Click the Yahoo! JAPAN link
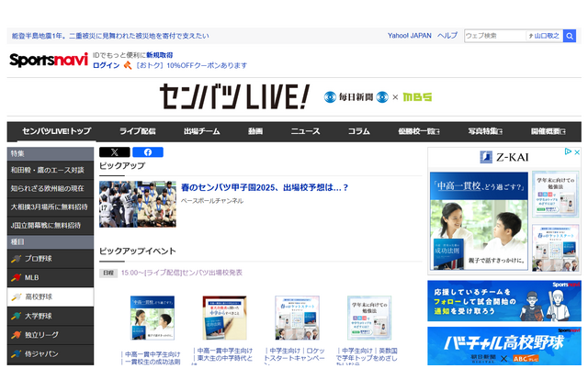The height and width of the screenshot is (391, 588). coord(410,36)
